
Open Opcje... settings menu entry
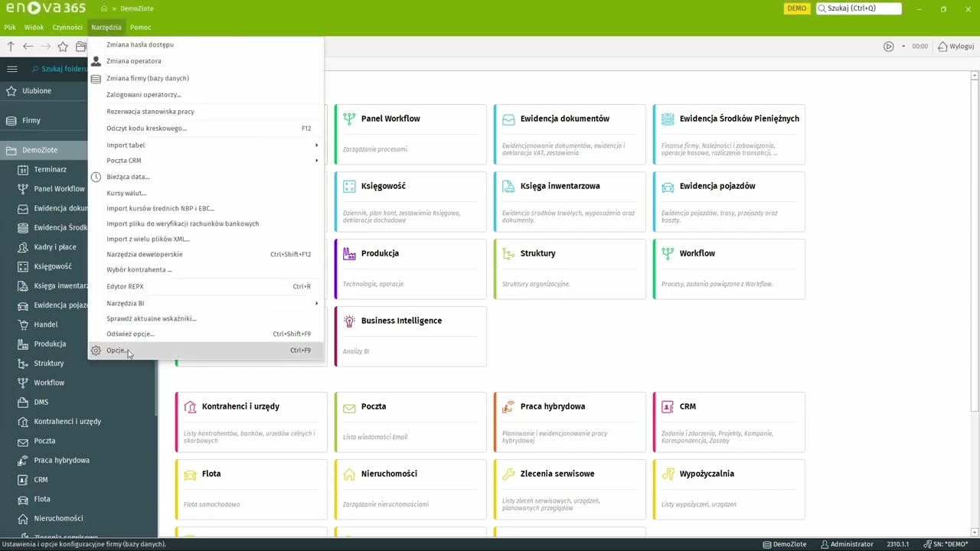[x=206, y=350]
